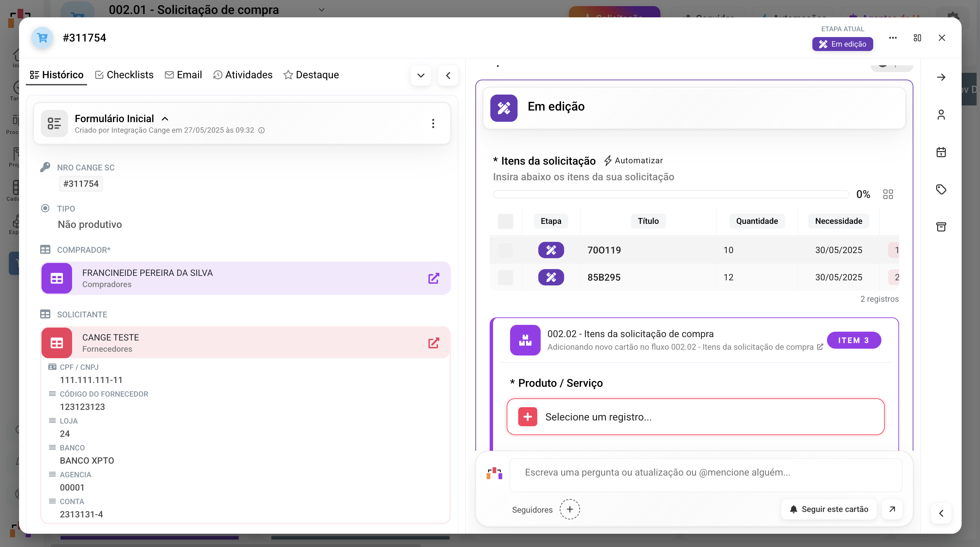Switch to the Checklists tab
This screenshot has height=547, width=980.
coord(124,75)
